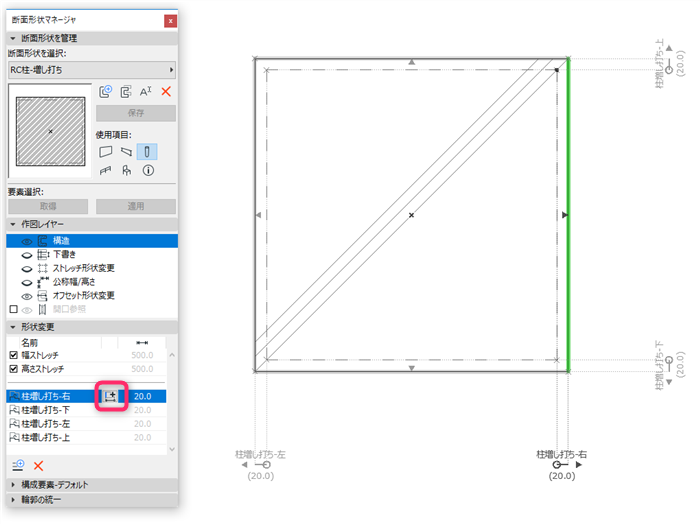Uncheck the 高さストレッチ checkbox
This screenshot has width=700, height=524.
13,369
